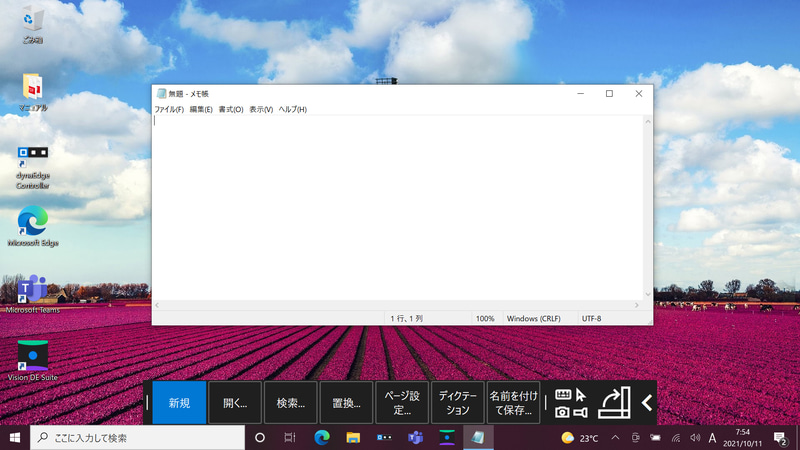800x450 pixels.
Task: Click the Notepad taskbar button
Action: click(478, 438)
